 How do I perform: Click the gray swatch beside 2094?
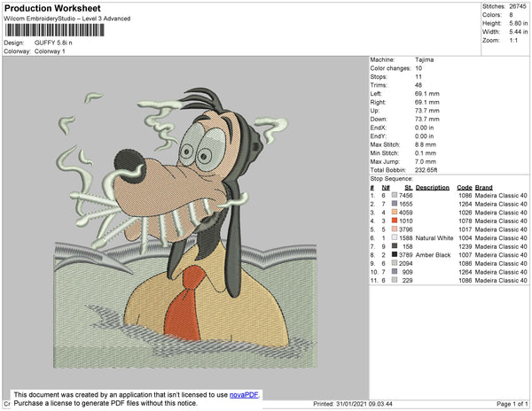tap(395, 263)
